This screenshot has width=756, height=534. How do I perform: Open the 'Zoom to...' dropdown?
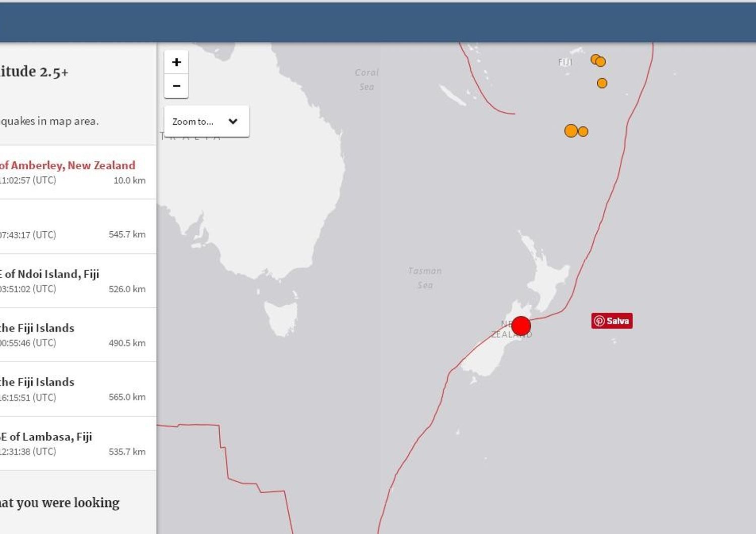pos(207,121)
